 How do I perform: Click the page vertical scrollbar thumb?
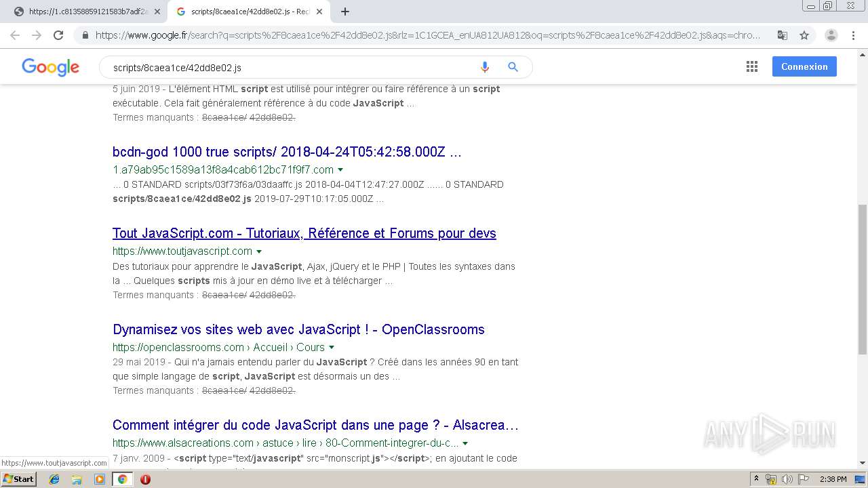point(862,279)
